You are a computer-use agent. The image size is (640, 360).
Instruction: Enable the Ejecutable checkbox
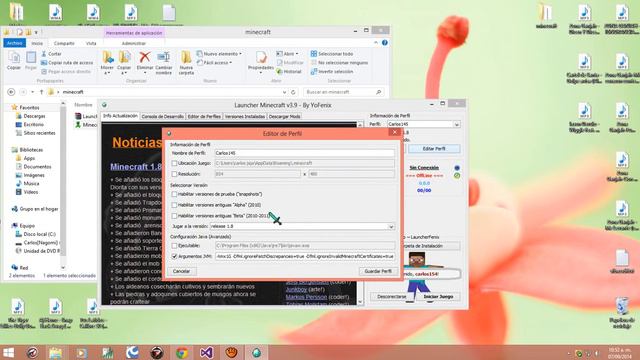[174, 246]
